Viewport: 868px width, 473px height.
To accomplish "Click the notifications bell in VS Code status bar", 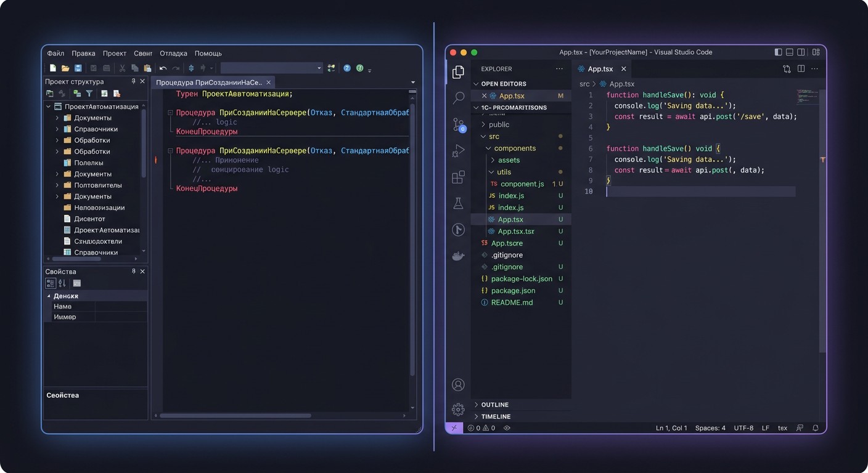I will coord(815,427).
